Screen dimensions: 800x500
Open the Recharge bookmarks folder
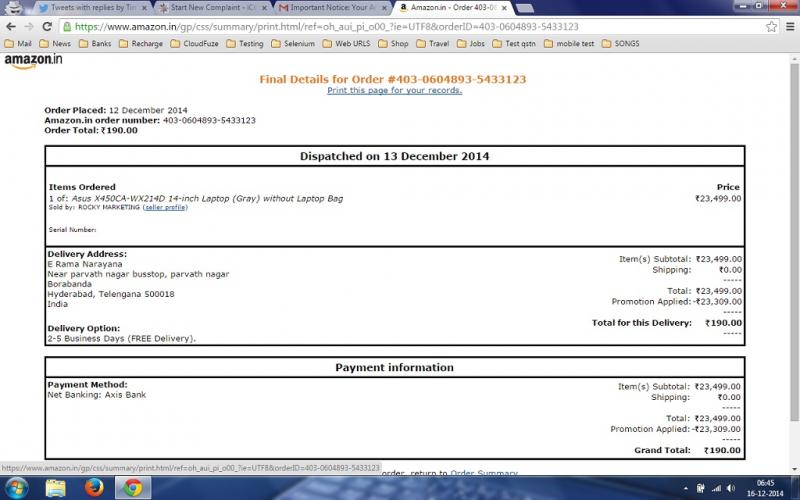[141, 43]
